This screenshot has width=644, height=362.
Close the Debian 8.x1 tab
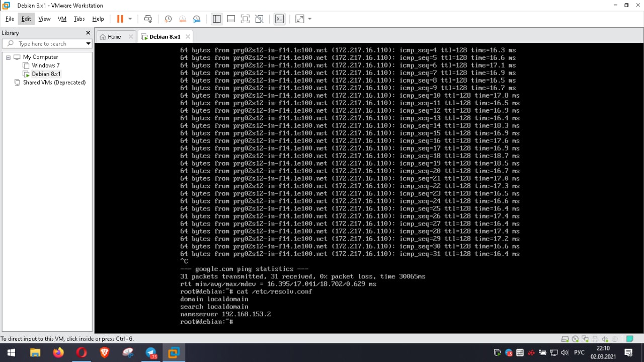click(x=188, y=37)
